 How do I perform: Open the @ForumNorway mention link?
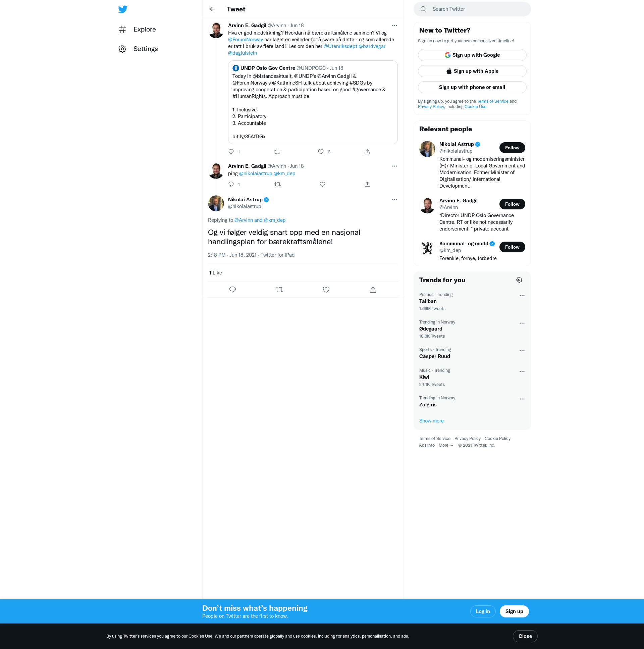point(246,40)
